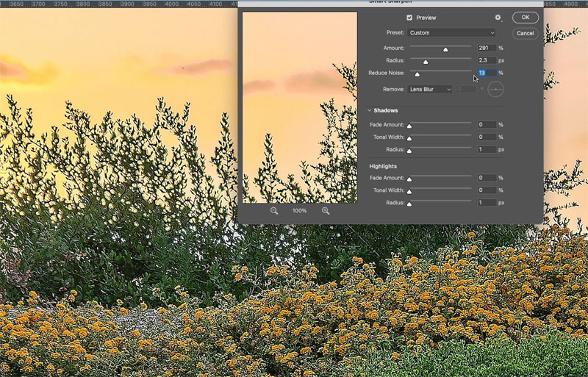Click the Highlights Fade Amount slider handle
588x377 pixels.
[x=409, y=179]
